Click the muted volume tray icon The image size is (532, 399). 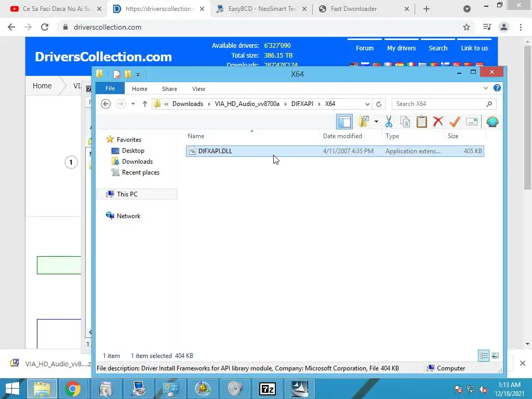point(483,389)
